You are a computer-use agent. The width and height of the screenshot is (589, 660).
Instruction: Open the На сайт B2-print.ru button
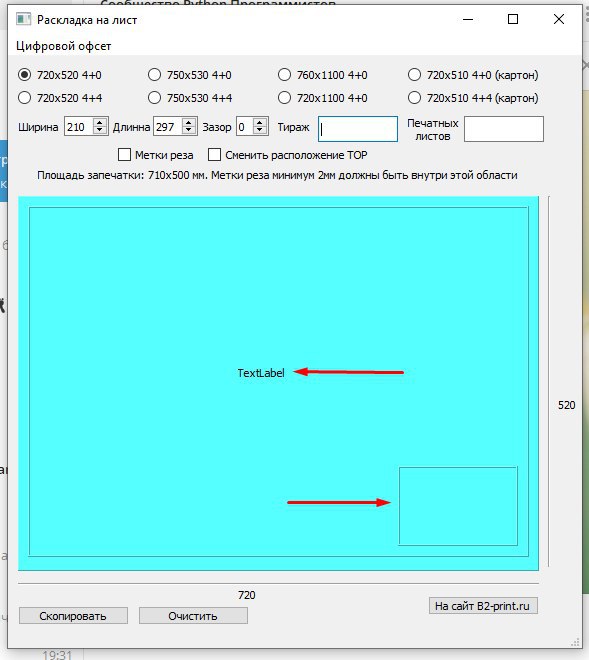coord(483,606)
